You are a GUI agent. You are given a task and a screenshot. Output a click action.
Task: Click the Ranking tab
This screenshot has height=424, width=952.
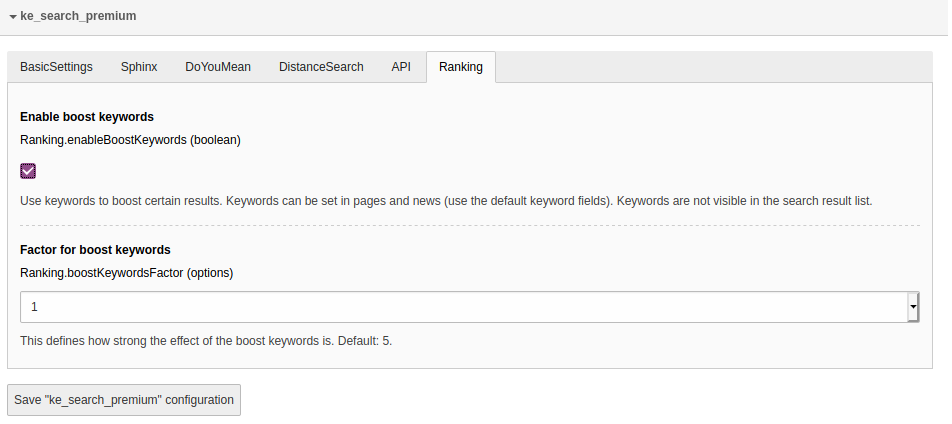click(x=461, y=67)
